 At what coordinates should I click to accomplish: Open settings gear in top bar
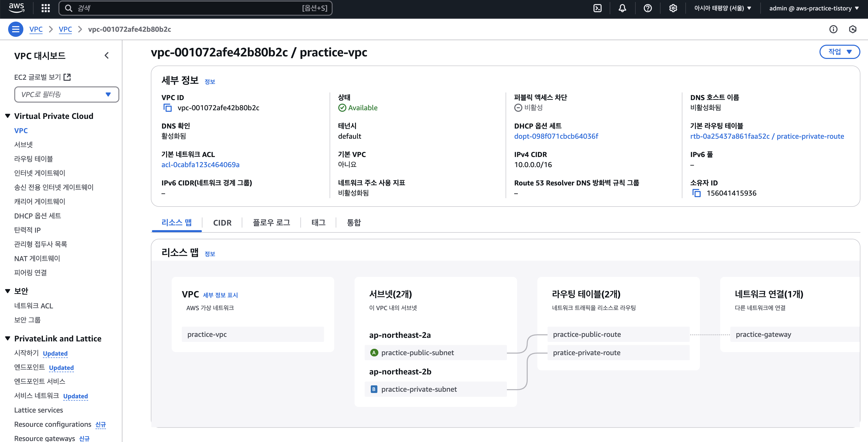point(672,8)
